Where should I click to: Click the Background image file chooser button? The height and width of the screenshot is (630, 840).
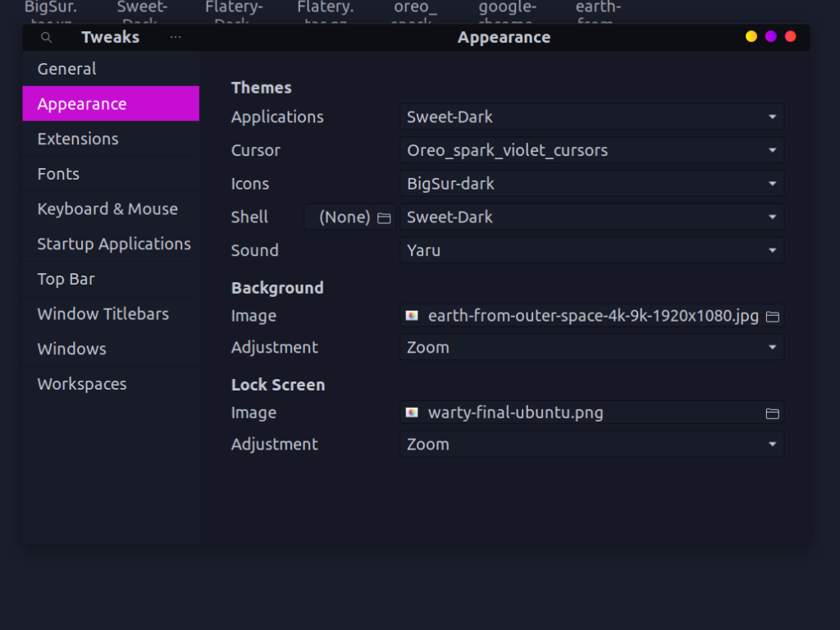click(592, 316)
